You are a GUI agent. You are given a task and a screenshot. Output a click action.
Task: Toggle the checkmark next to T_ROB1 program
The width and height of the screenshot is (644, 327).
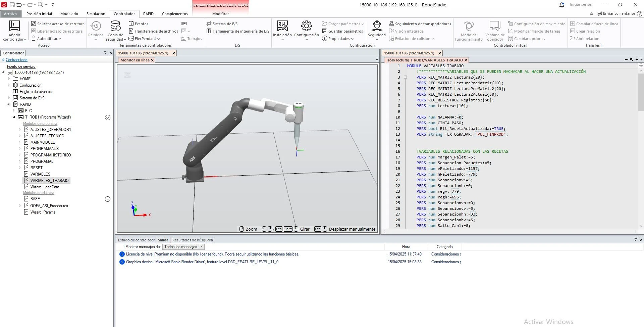point(107,118)
